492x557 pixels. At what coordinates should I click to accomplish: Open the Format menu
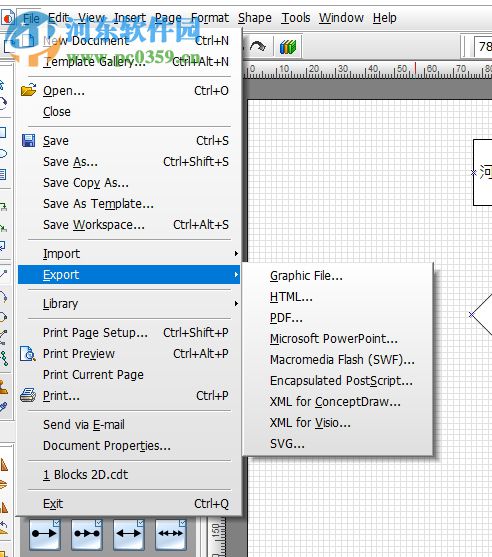[210, 17]
